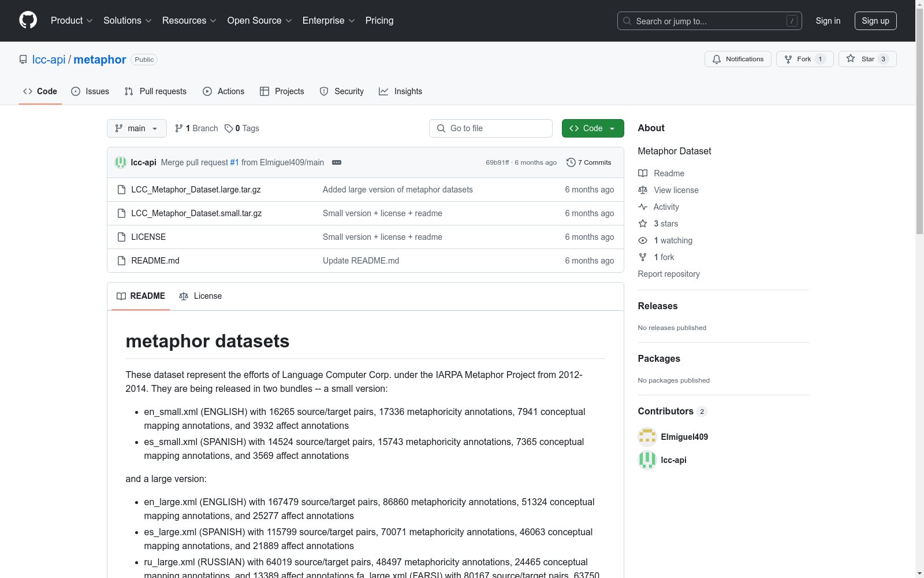
Task: Open the metaphor repository link
Action: 100,60
